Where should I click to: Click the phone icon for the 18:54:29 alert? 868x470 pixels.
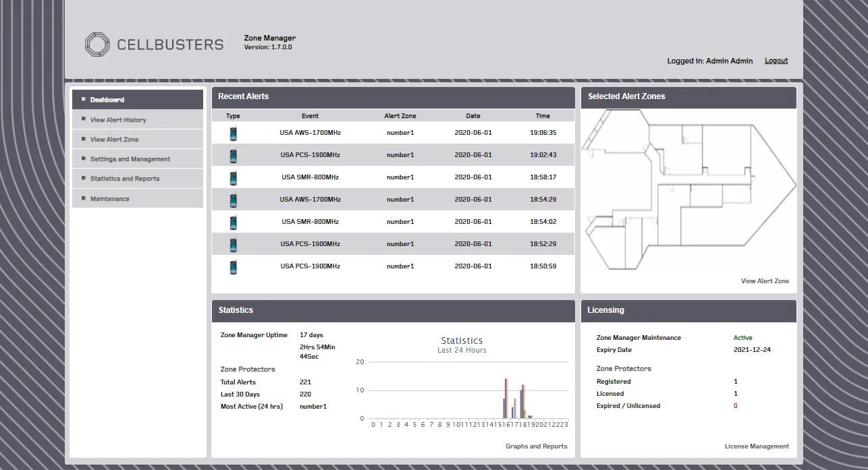pyautogui.click(x=233, y=200)
